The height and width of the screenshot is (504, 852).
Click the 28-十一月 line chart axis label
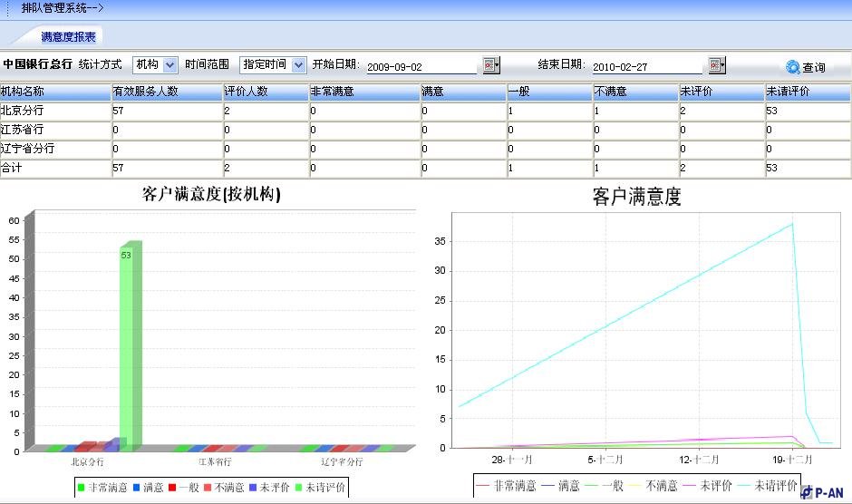pyautogui.click(x=512, y=460)
